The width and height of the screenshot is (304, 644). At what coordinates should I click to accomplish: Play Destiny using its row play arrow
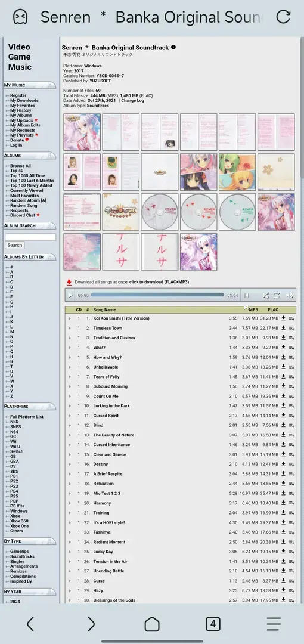69,464
